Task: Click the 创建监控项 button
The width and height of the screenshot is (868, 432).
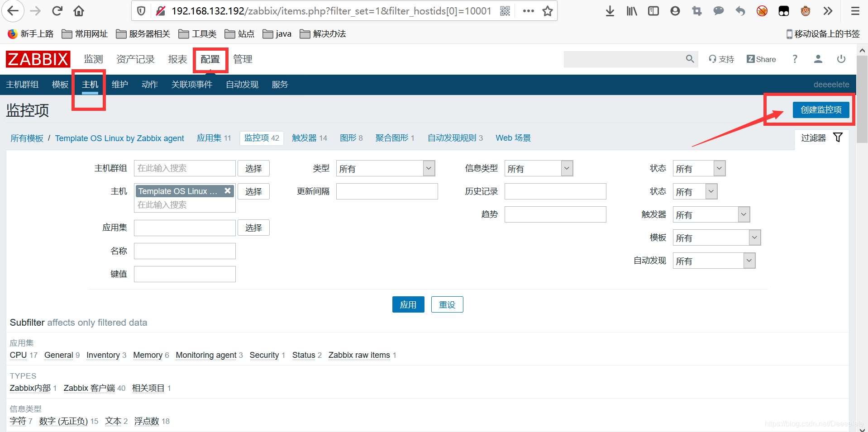Action: point(821,110)
